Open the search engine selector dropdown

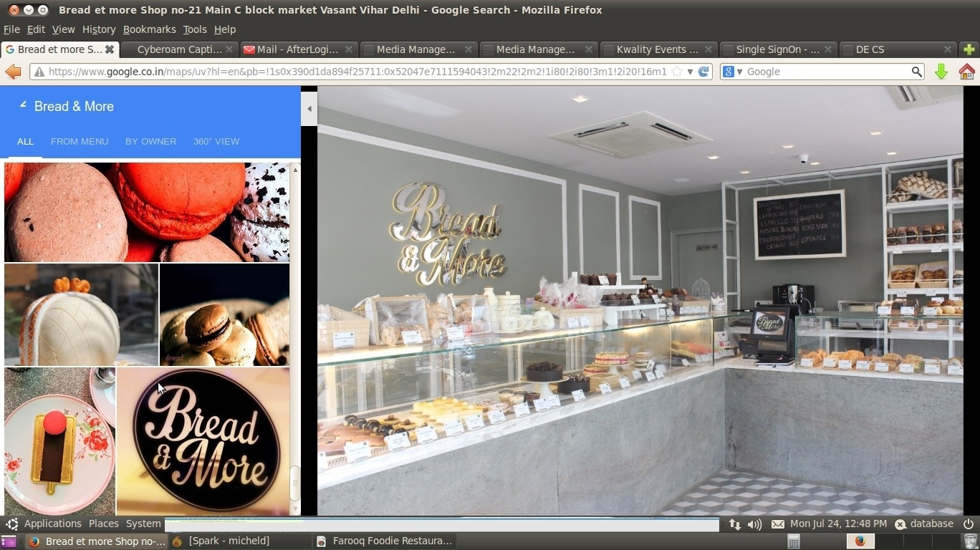[732, 72]
